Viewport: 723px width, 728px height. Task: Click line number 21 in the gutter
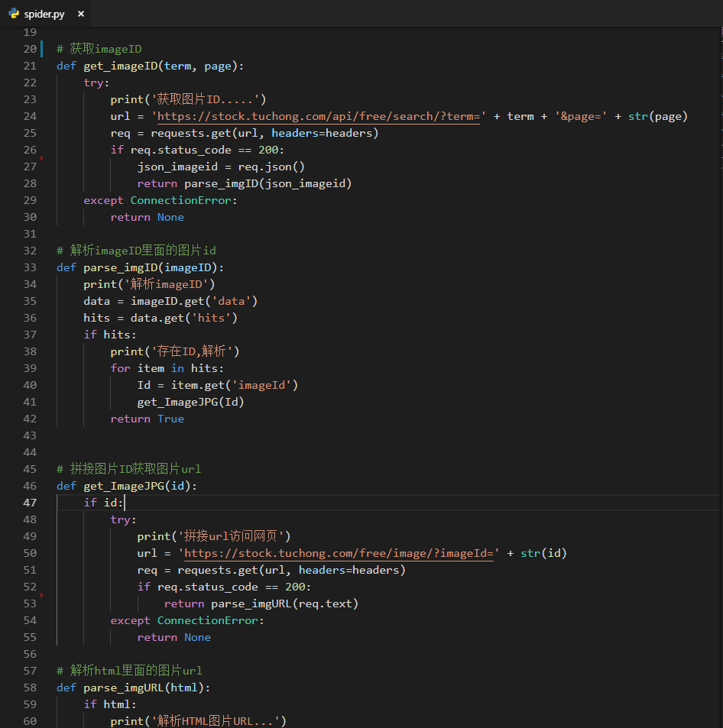[x=30, y=66]
